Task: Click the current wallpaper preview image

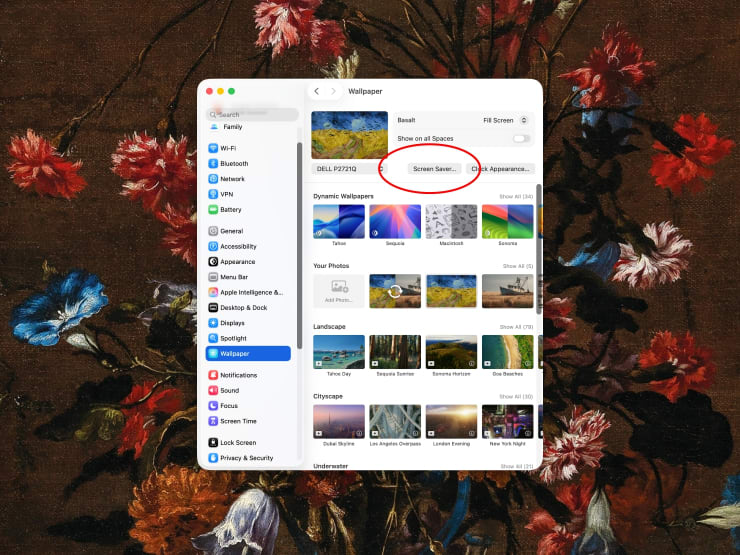Action: 350,135
